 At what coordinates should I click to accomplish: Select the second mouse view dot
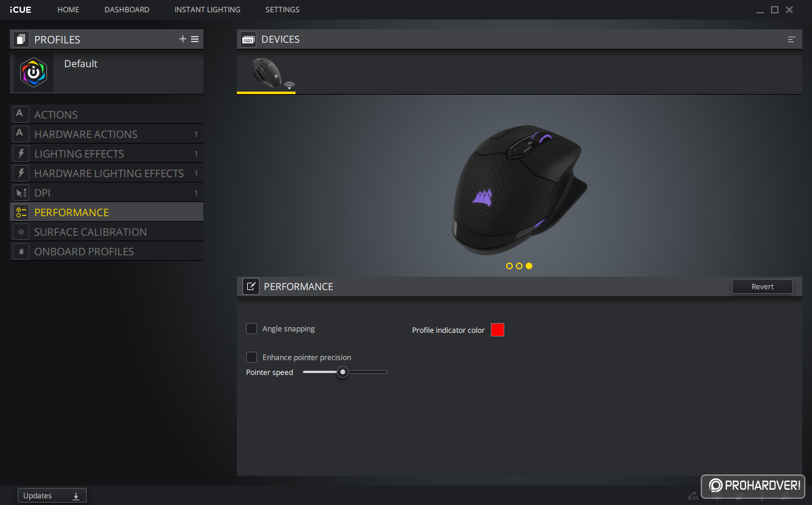pyautogui.click(x=519, y=266)
